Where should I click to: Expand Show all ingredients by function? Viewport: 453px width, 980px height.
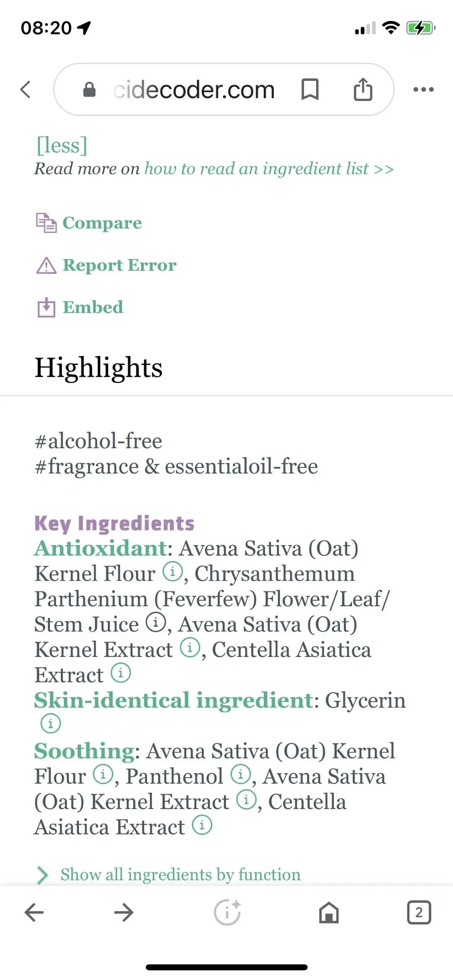point(180,874)
